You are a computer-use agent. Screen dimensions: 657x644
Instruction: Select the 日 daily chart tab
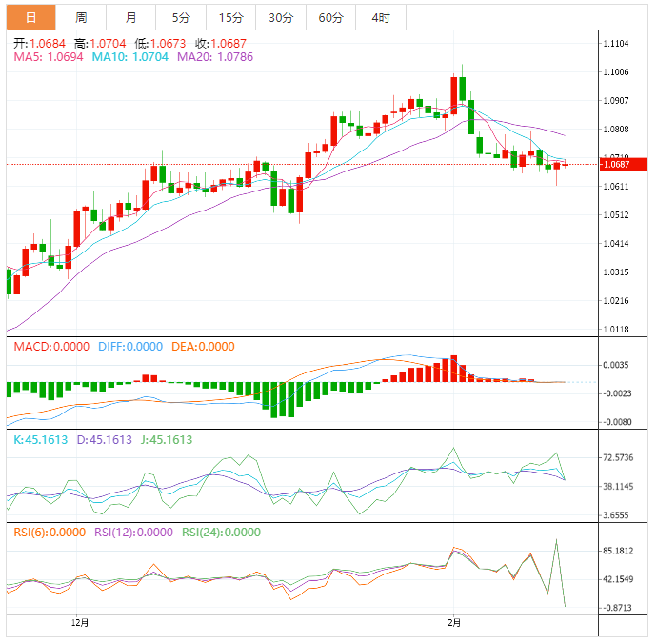(31, 17)
